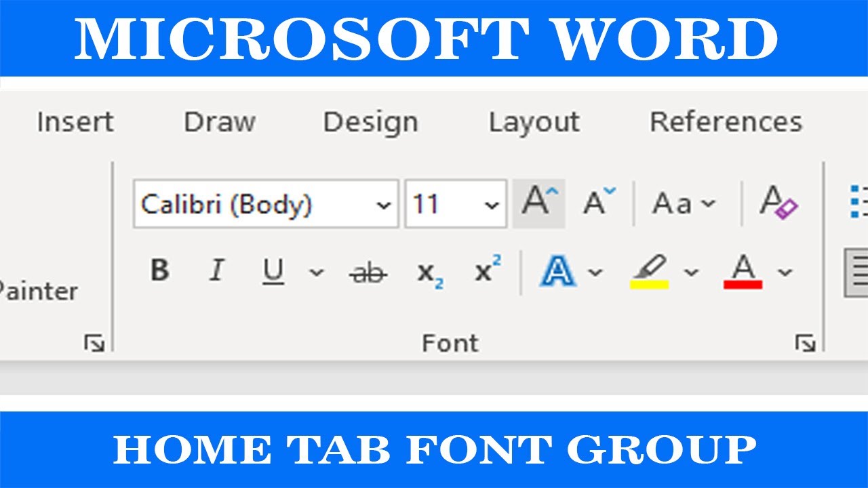The height and width of the screenshot is (488, 868).
Task: Click the Format Painter label
Action: [39, 292]
